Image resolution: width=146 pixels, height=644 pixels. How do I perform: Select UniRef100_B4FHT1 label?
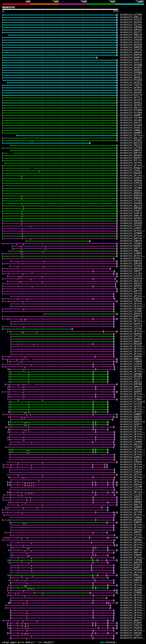click(131, 123)
